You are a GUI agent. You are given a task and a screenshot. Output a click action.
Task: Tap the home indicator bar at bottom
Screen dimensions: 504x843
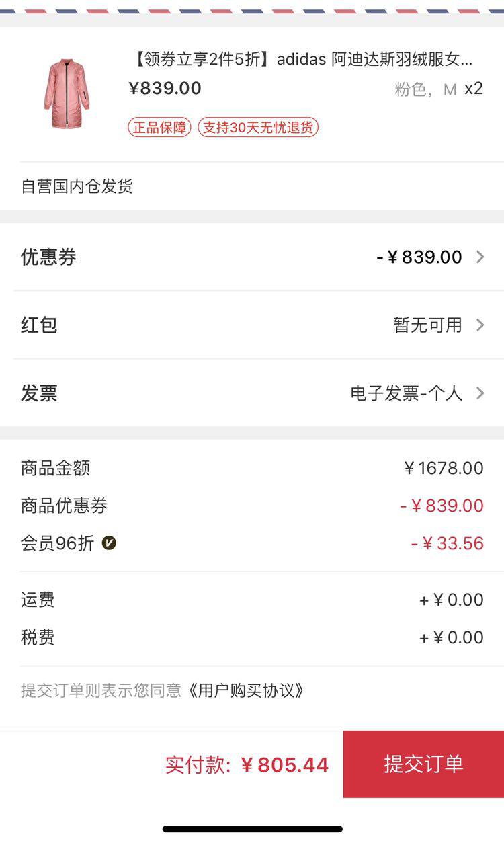click(x=252, y=829)
